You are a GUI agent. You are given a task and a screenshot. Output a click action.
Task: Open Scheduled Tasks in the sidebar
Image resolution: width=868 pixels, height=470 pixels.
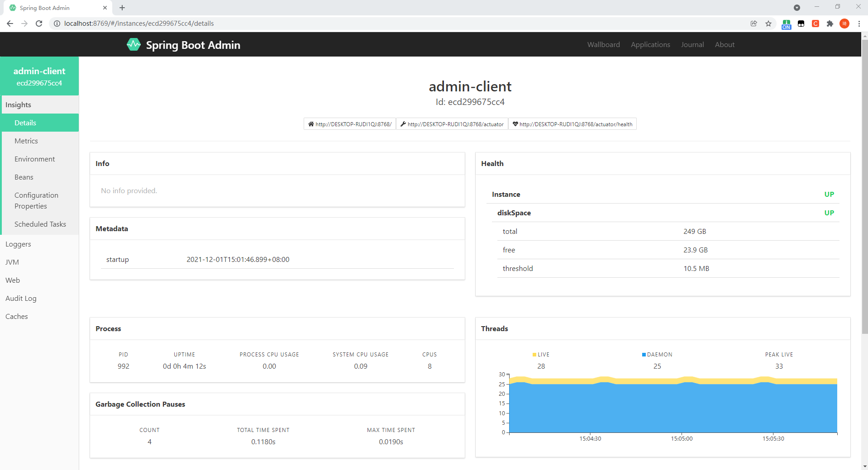click(40, 224)
